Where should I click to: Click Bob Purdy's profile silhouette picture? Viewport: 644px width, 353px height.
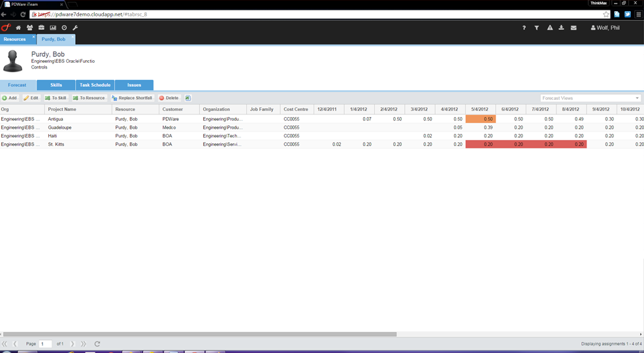pyautogui.click(x=12, y=61)
